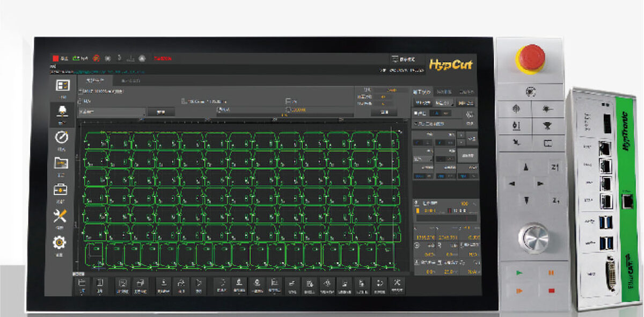The image size is (644, 317).
Task: Open the checklist panel icon in sidebar
Action: [62, 85]
